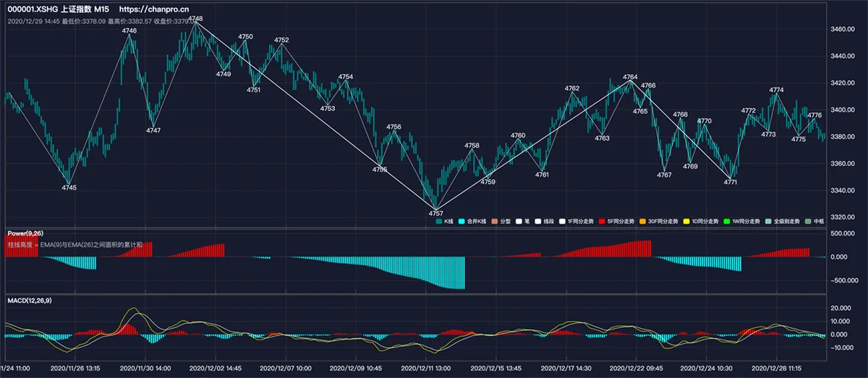Screen dimensions: 868x378
Task: Select stroke marker 4759
Action: (488, 182)
